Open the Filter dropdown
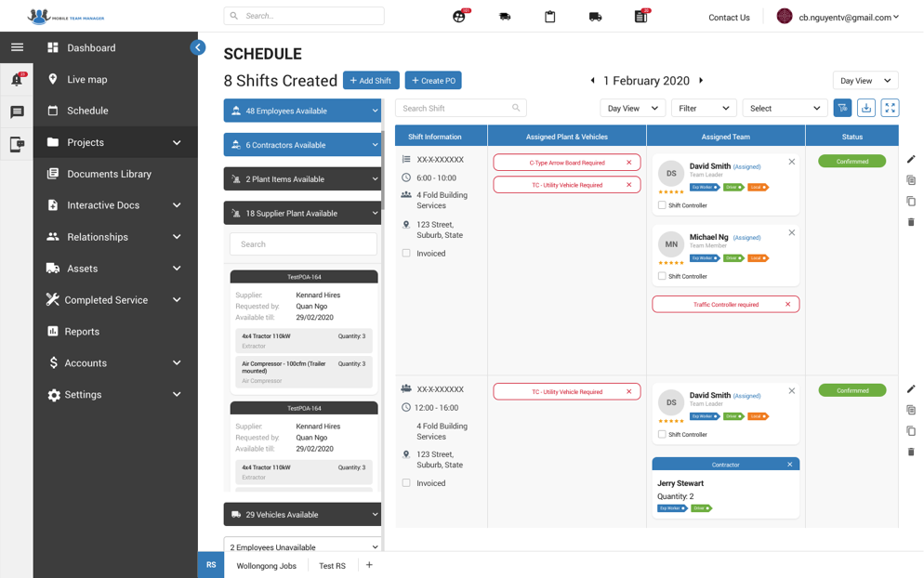The image size is (924, 578). [703, 108]
